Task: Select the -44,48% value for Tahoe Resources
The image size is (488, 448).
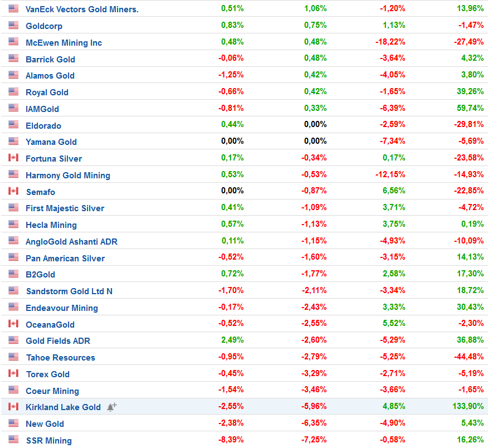Action: 469,357
